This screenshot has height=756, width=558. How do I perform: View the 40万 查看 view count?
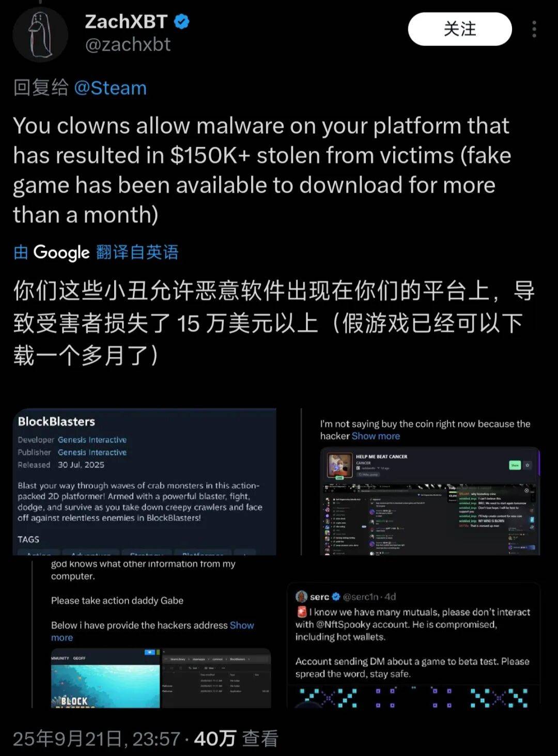tap(236, 739)
